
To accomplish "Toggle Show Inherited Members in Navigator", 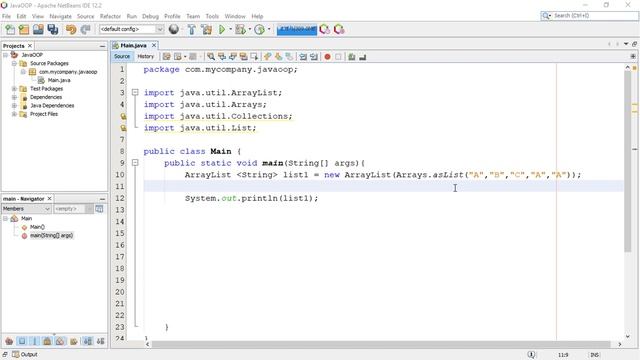I will 9,341.
